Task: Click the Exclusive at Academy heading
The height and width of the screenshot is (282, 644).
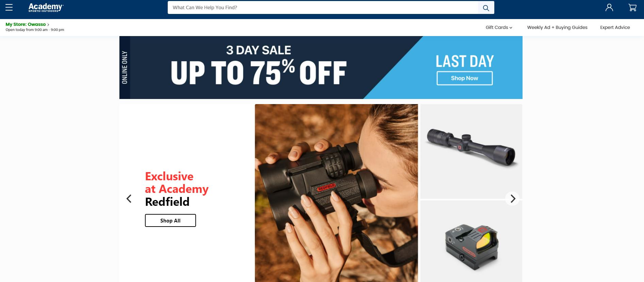Action: click(x=177, y=183)
